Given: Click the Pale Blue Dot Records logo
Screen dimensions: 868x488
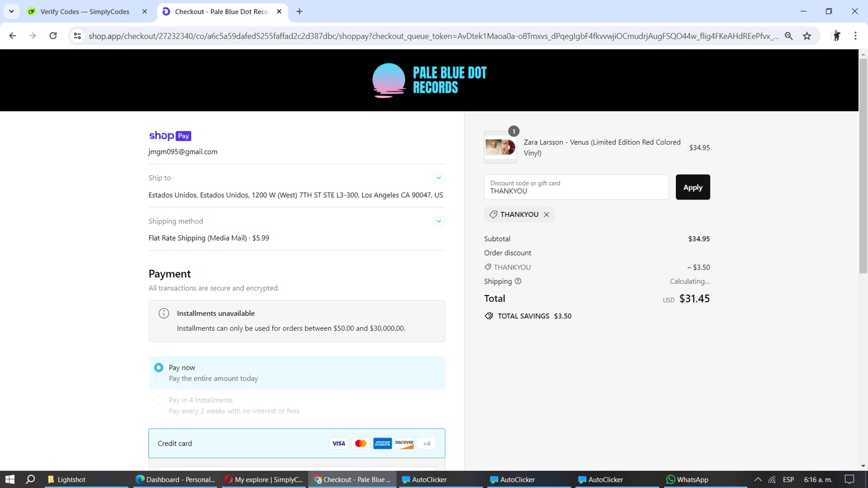Looking at the screenshot, I should (x=429, y=80).
